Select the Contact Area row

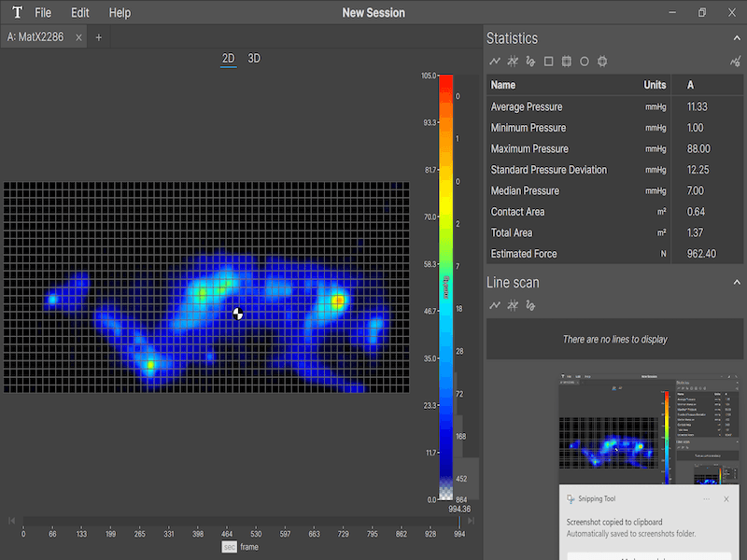pyautogui.click(x=614, y=212)
